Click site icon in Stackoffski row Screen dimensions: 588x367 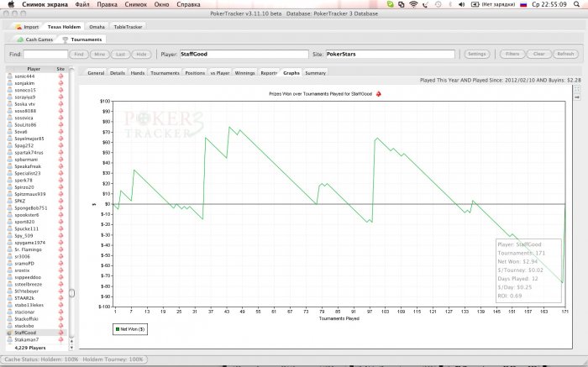tap(60, 318)
